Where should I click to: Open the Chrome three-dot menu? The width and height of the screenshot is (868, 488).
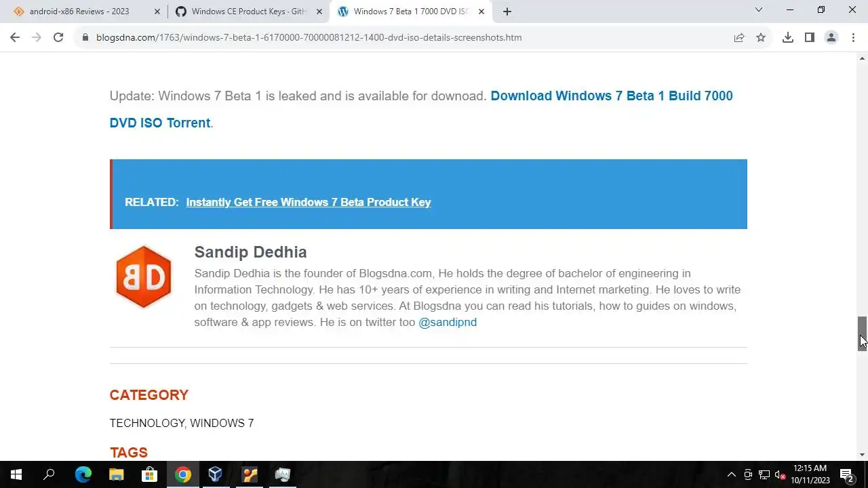(x=853, y=37)
